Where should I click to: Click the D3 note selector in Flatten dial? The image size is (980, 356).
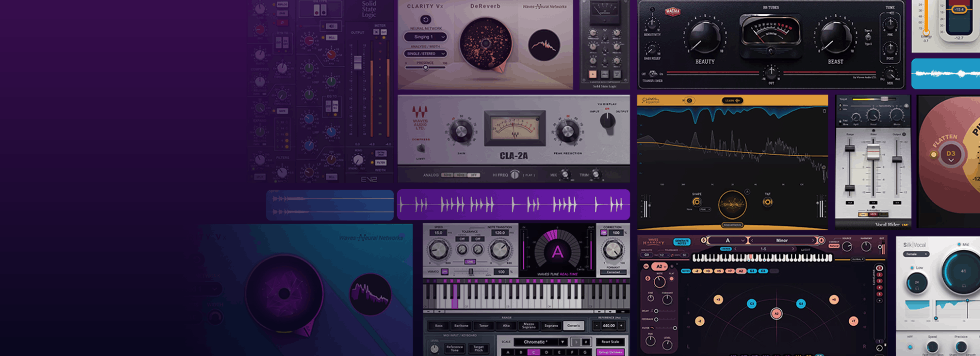click(x=950, y=155)
